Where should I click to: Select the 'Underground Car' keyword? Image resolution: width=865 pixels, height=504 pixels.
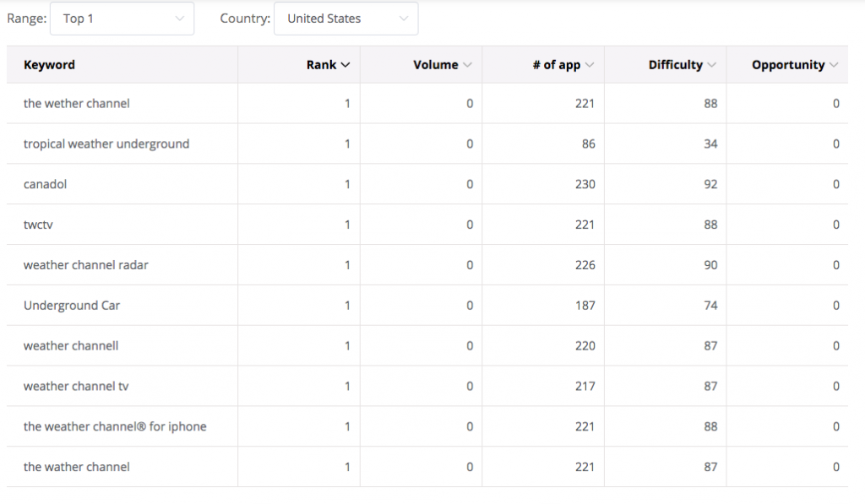click(x=72, y=306)
